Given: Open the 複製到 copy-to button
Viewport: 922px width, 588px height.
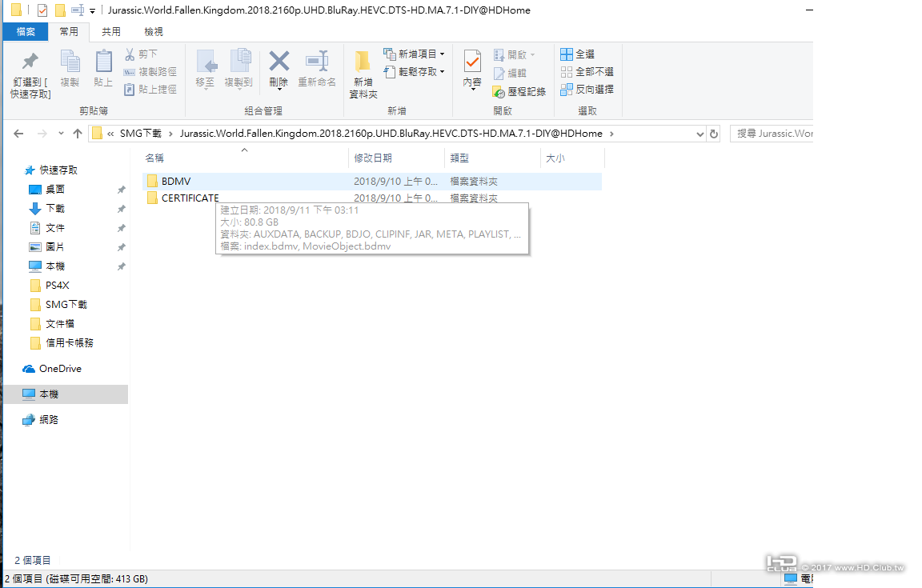Looking at the screenshot, I should coord(239,70).
